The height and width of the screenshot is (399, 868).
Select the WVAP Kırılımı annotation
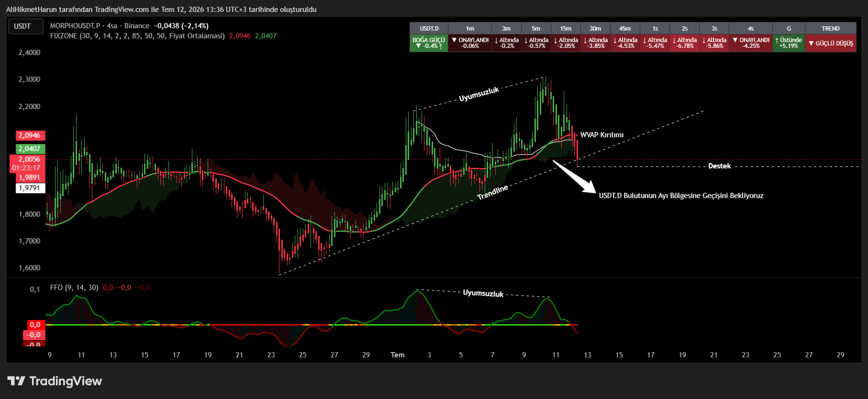click(x=601, y=135)
